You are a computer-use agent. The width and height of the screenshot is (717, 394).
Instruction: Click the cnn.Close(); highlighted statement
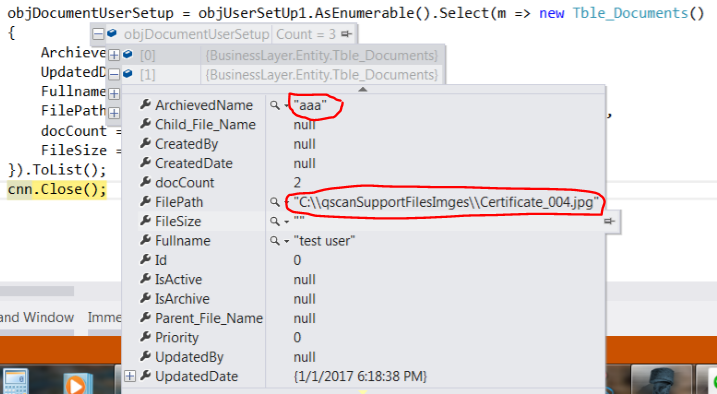pos(57,189)
